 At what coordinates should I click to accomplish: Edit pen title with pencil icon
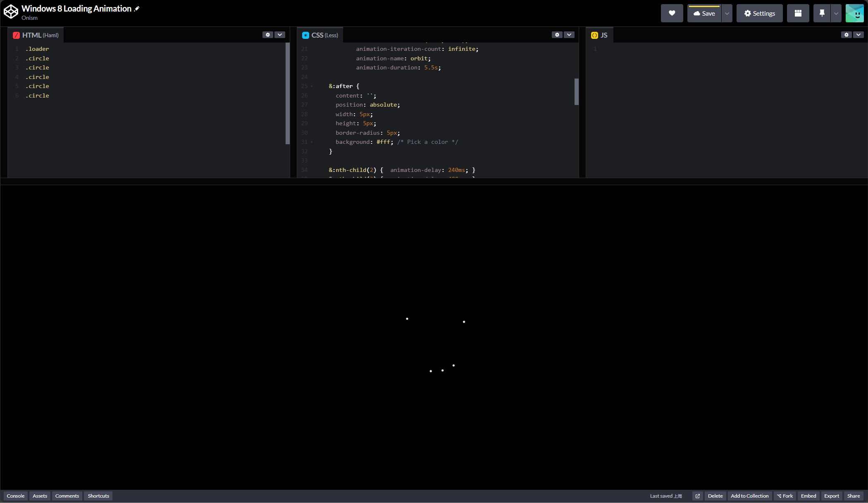pos(137,9)
